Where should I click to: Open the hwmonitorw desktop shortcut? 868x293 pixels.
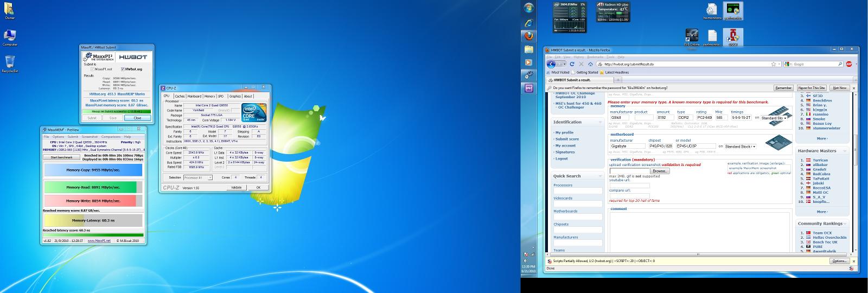[712, 10]
